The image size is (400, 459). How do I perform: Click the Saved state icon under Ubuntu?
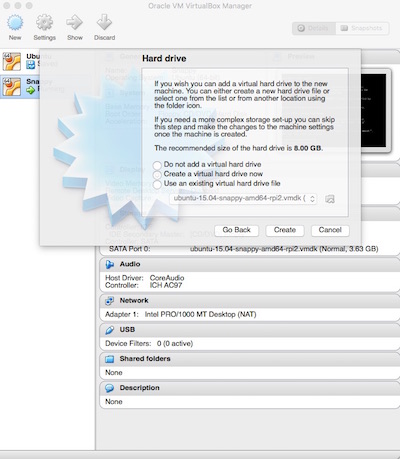(31, 65)
